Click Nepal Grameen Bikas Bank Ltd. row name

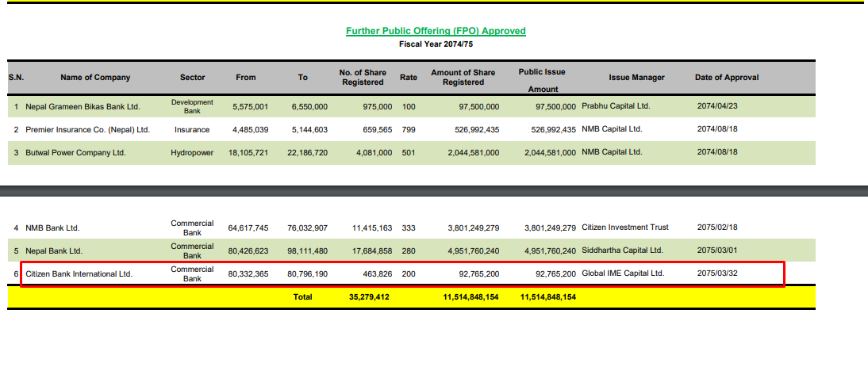(x=83, y=106)
